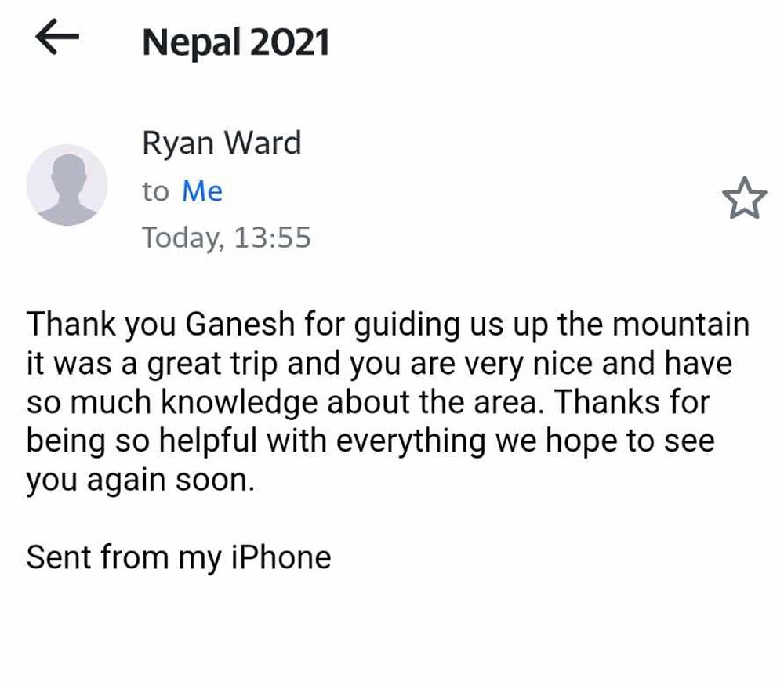Click the "Today, 13:55" timestamp
Viewport: 784px width, 682px height.
coord(227,237)
